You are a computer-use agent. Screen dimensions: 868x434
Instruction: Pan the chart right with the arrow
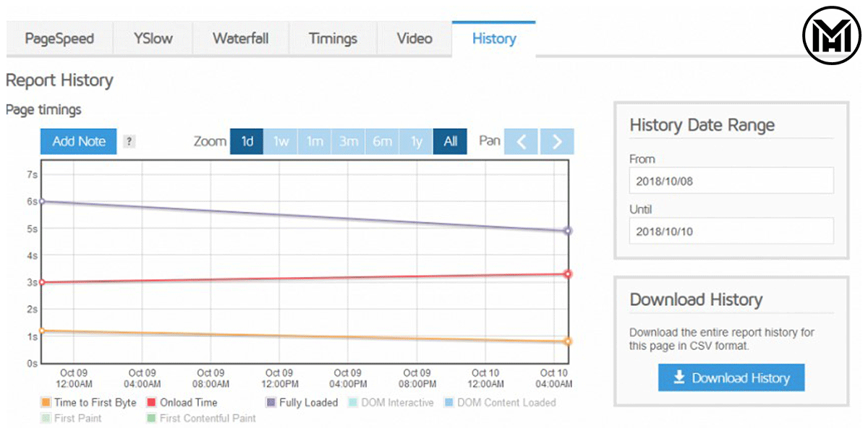[x=557, y=142]
